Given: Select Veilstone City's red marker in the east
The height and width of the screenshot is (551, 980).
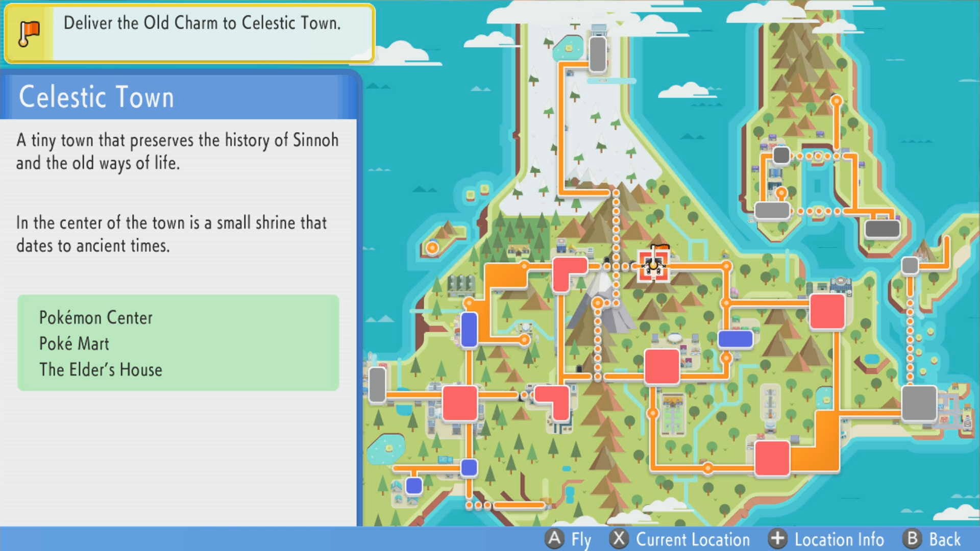Looking at the screenshot, I should click(x=827, y=311).
